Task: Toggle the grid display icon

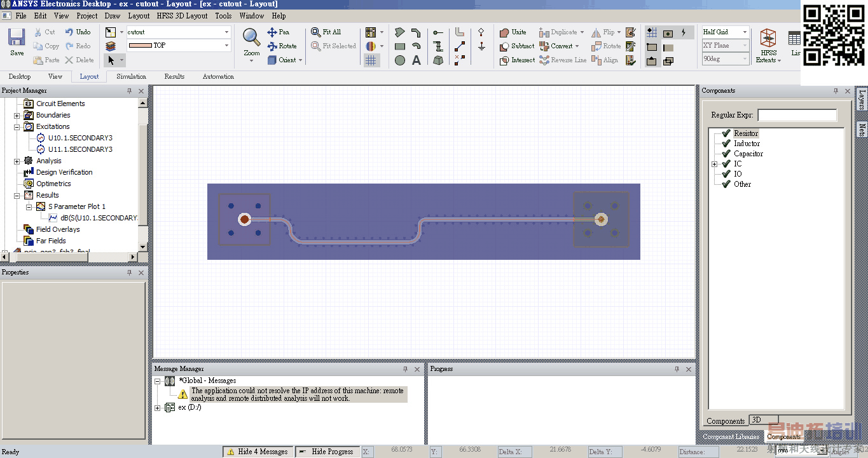Action: pos(371,60)
